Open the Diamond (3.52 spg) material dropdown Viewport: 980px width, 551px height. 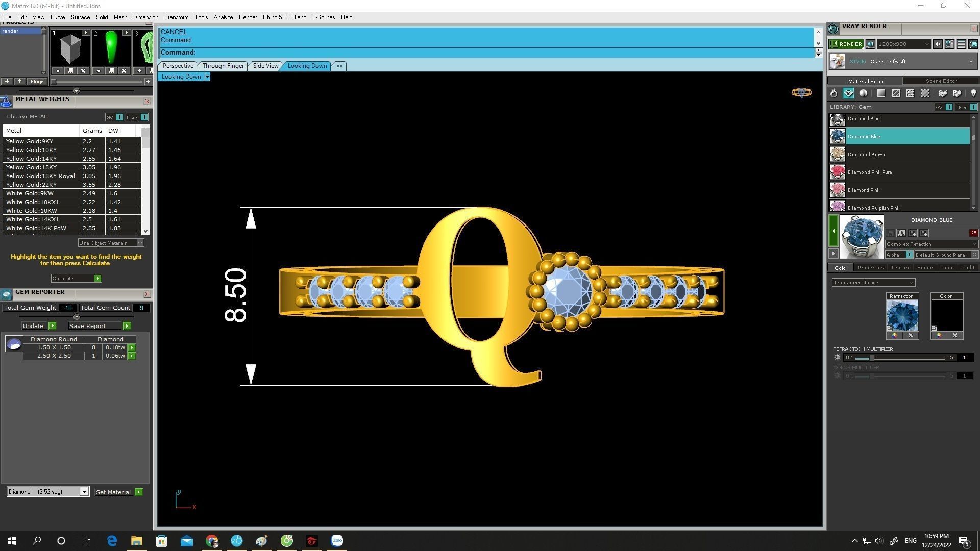(x=84, y=492)
